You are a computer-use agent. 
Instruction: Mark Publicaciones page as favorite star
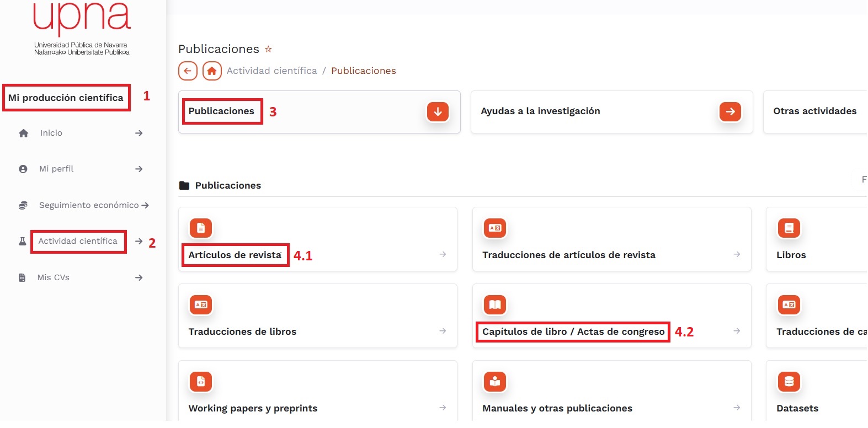(268, 49)
